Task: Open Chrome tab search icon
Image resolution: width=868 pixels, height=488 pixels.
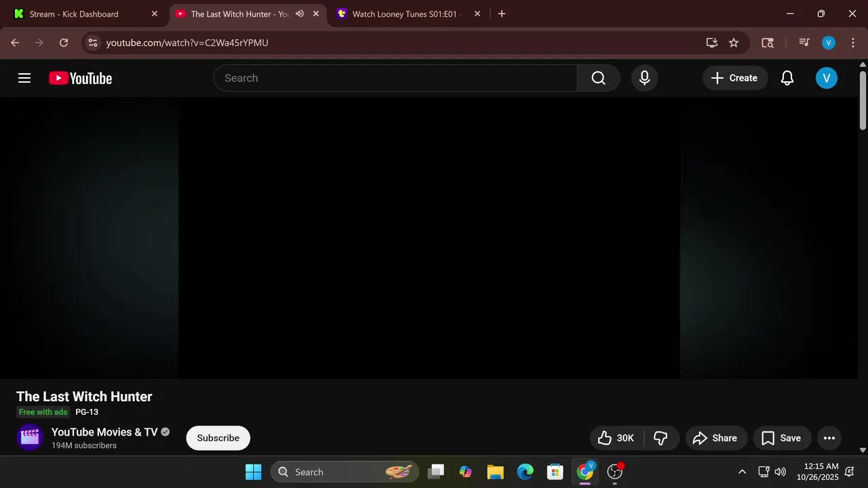Action: (768, 43)
